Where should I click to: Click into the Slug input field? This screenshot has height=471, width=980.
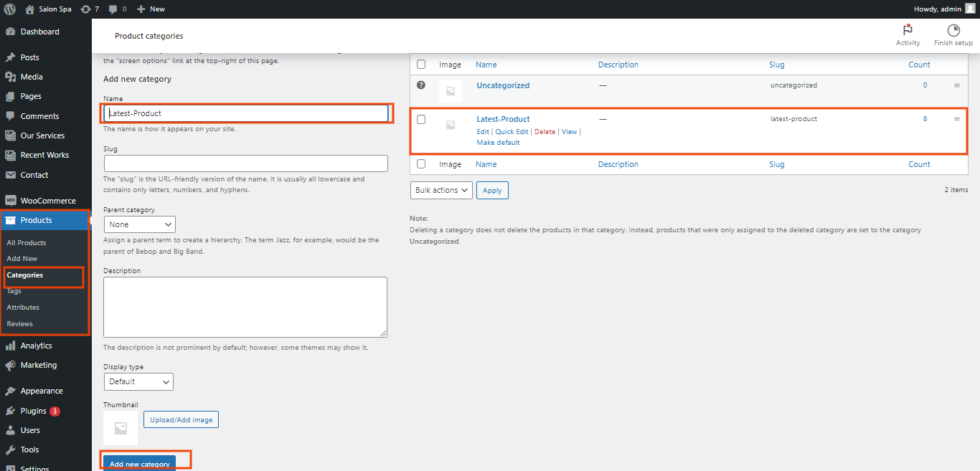coord(245,163)
